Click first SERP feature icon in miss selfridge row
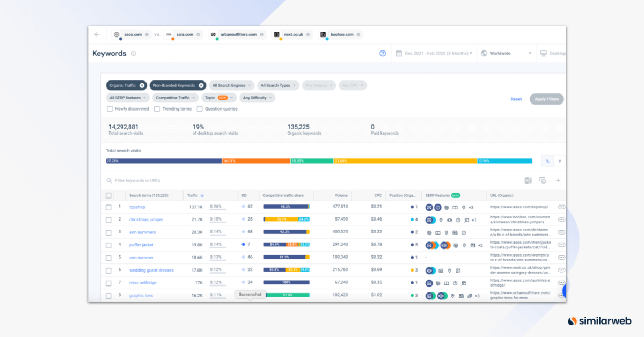Viewport: 644px width, 337px height. click(429, 283)
